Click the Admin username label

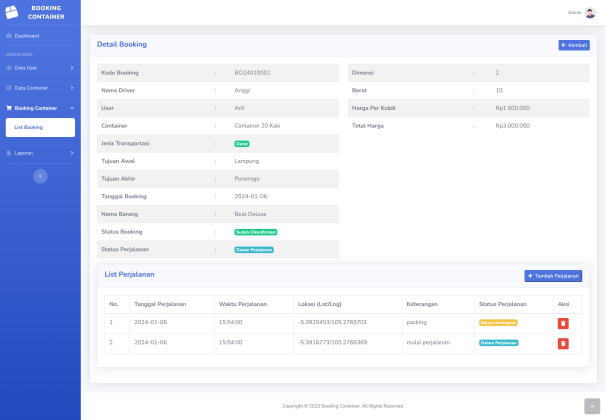[x=574, y=13]
